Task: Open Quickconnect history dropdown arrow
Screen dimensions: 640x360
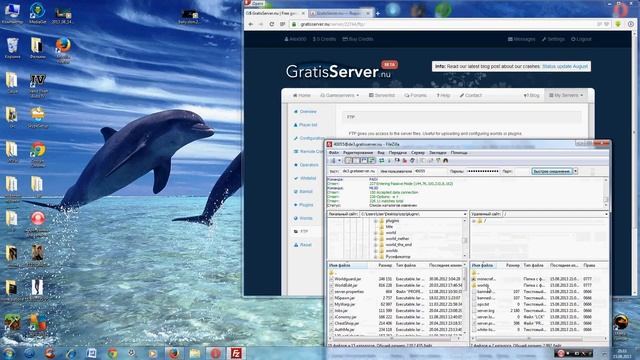Action: pyautogui.click(x=576, y=171)
